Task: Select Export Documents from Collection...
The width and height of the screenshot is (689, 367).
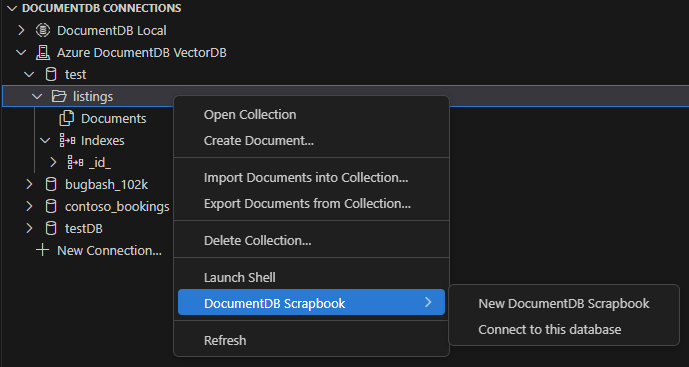Action: click(x=311, y=203)
